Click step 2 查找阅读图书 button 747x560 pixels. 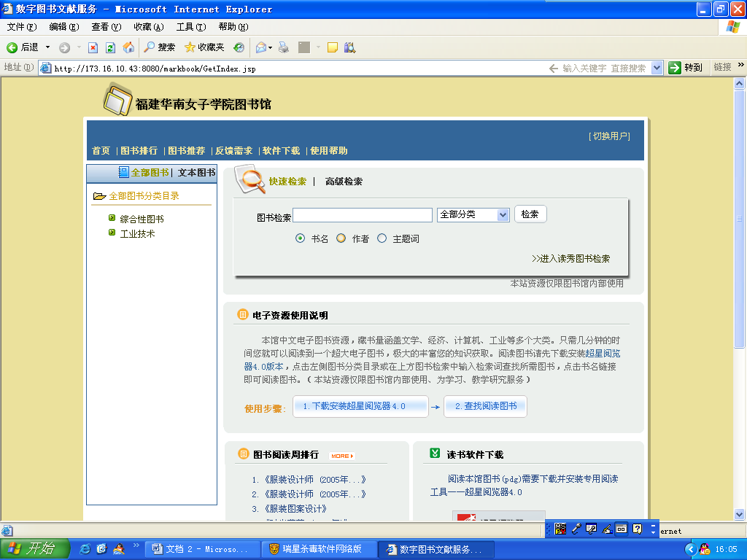[x=485, y=406]
